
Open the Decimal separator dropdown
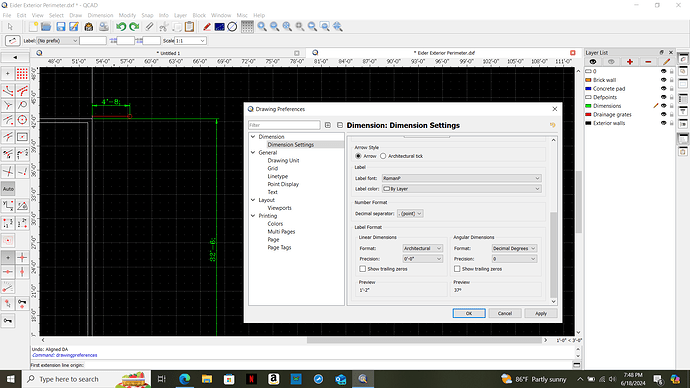click(410, 213)
